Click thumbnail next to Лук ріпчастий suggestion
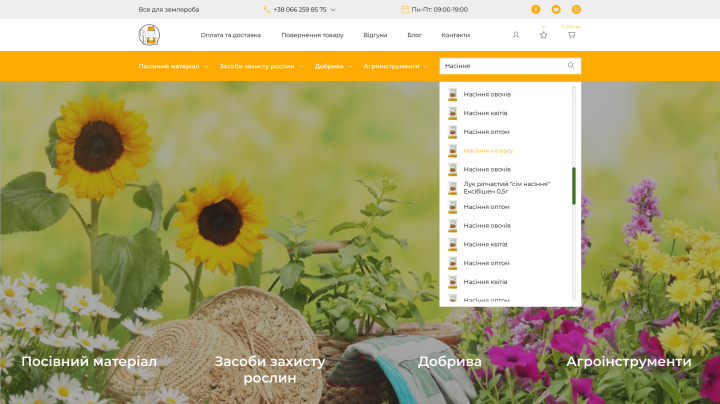Screen dimensions: 720x404 (x=453, y=188)
